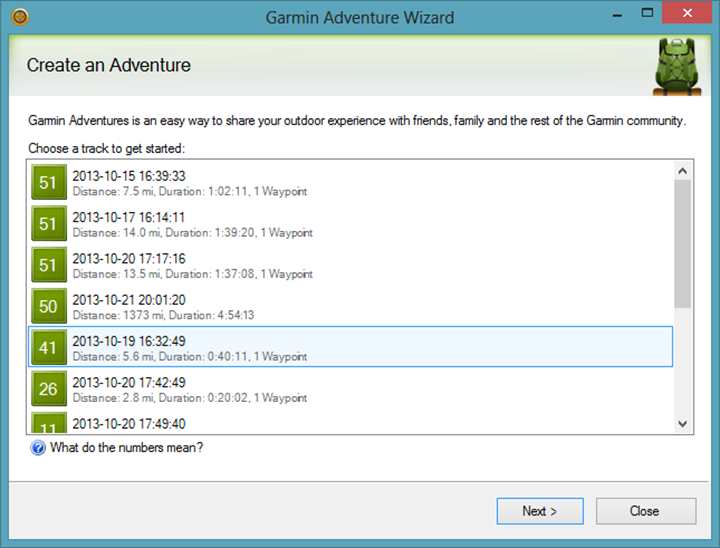Click the track list scroll up arrow
The image size is (720, 548).
(682, 171)
